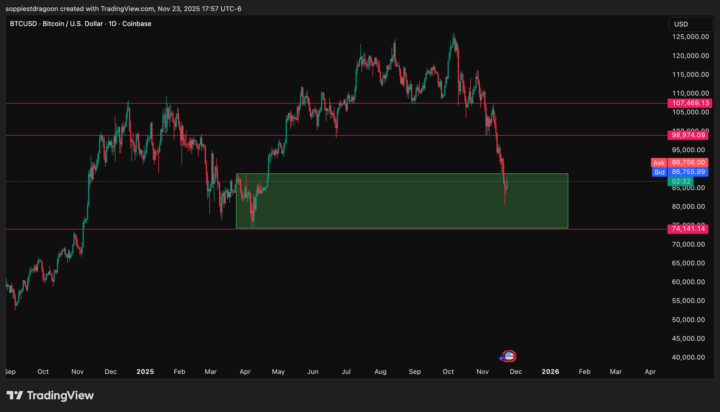
Task: Click the Jul label on time axis
Action: point(346,372)
